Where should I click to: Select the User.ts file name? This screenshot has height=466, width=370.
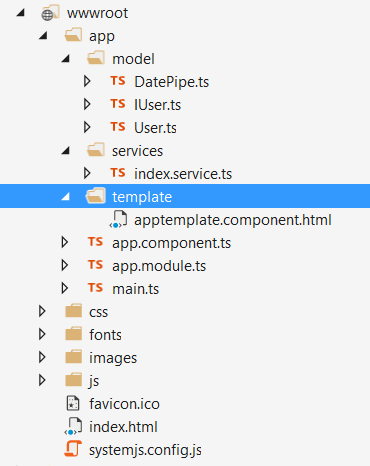(x=155, y=128)
